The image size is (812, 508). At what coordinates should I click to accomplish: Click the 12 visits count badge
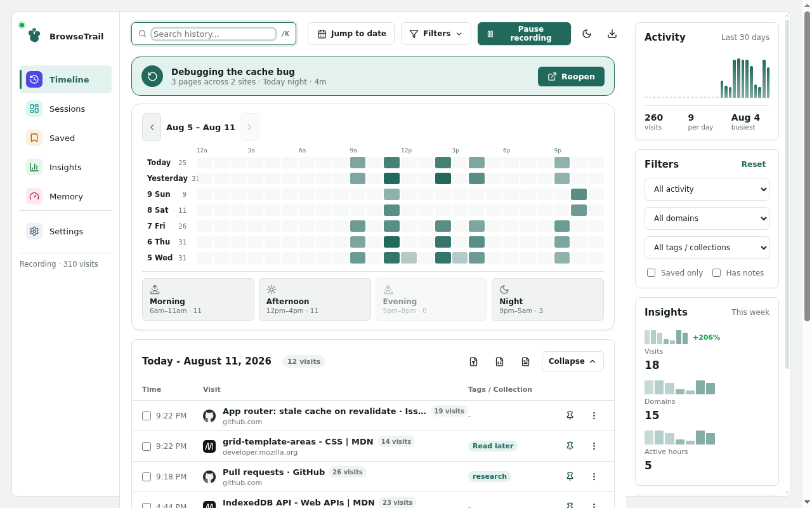(x=304, y=361)
